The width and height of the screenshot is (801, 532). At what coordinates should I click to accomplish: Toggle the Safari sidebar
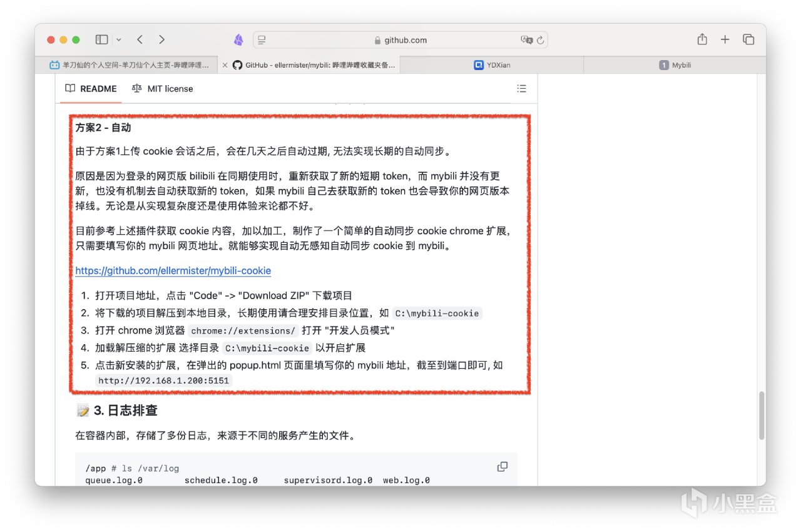[101, 39]
